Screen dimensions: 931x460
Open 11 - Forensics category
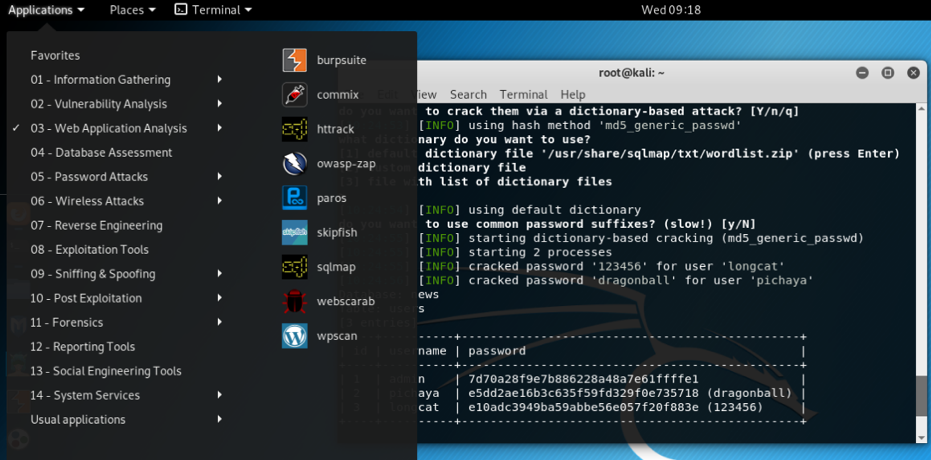66,323
